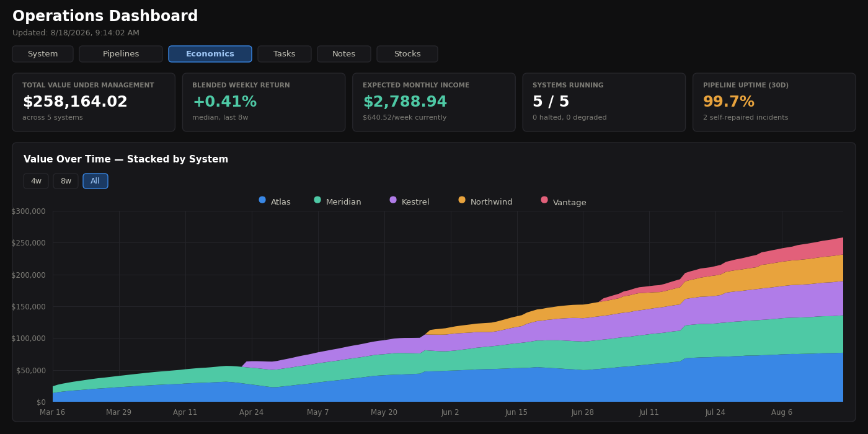Screen dimensions: 868x434
Task: Select the All time range button
Action: pos(95,181)
